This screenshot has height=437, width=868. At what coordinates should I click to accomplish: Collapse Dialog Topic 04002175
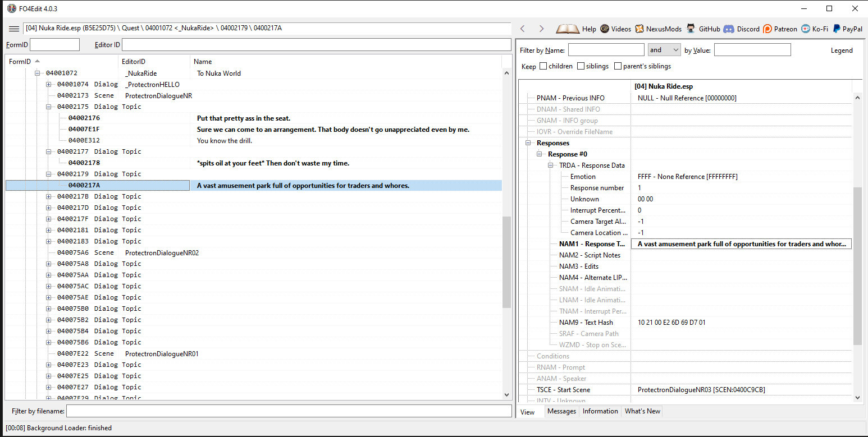[49, 107]
